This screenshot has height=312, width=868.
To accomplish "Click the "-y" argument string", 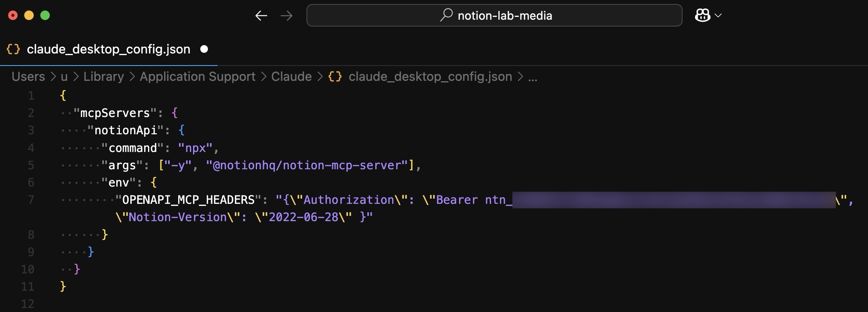I will coord(178,165).
